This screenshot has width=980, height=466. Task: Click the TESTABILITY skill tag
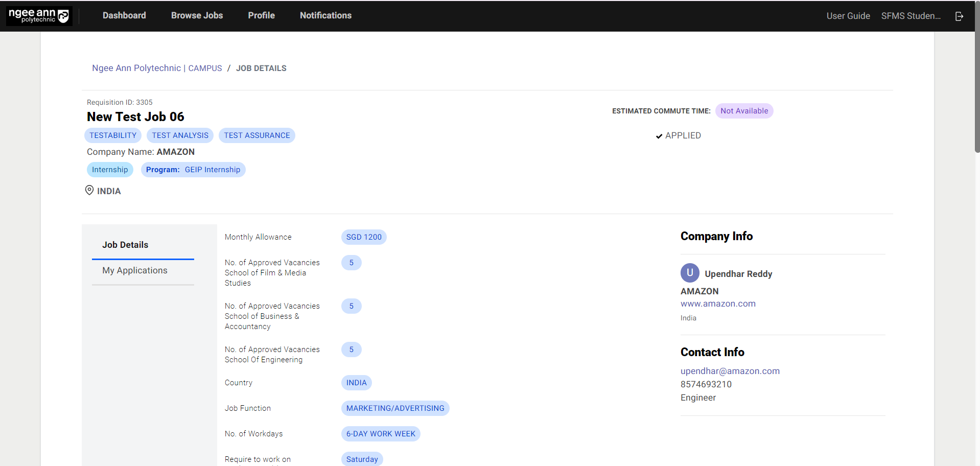click(113, 135)
